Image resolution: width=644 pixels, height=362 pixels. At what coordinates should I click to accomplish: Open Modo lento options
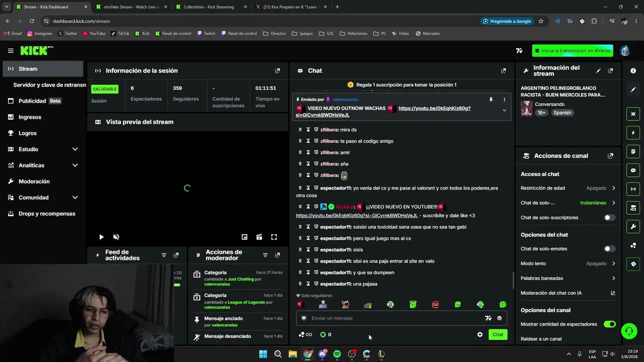click(568, 263)
